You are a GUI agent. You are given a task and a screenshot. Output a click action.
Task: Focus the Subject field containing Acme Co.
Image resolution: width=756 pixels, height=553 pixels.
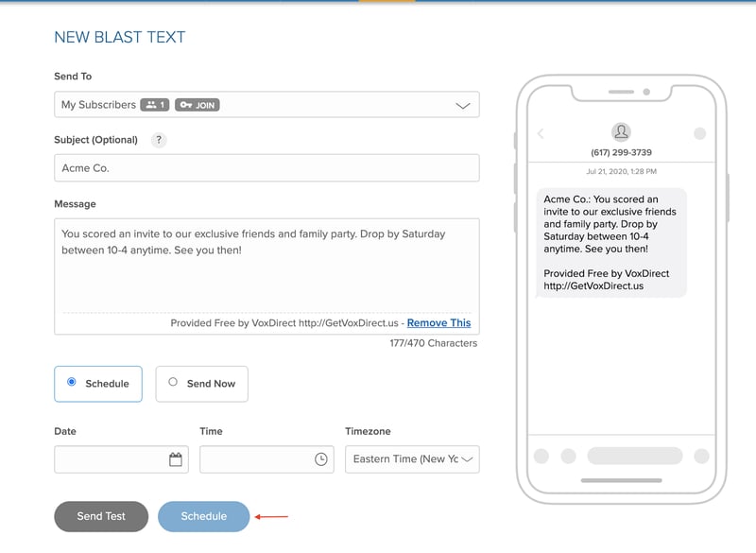(x=266, y=167)
